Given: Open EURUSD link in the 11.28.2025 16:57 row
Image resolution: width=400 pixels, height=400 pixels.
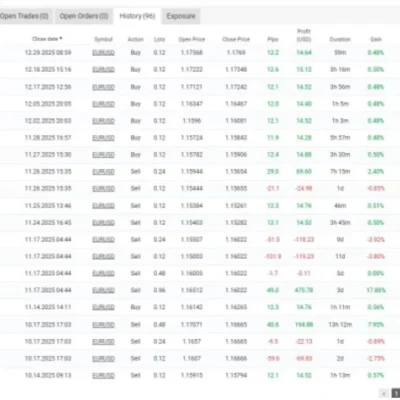Looking at the screenshot, I should tap(103, 138).
